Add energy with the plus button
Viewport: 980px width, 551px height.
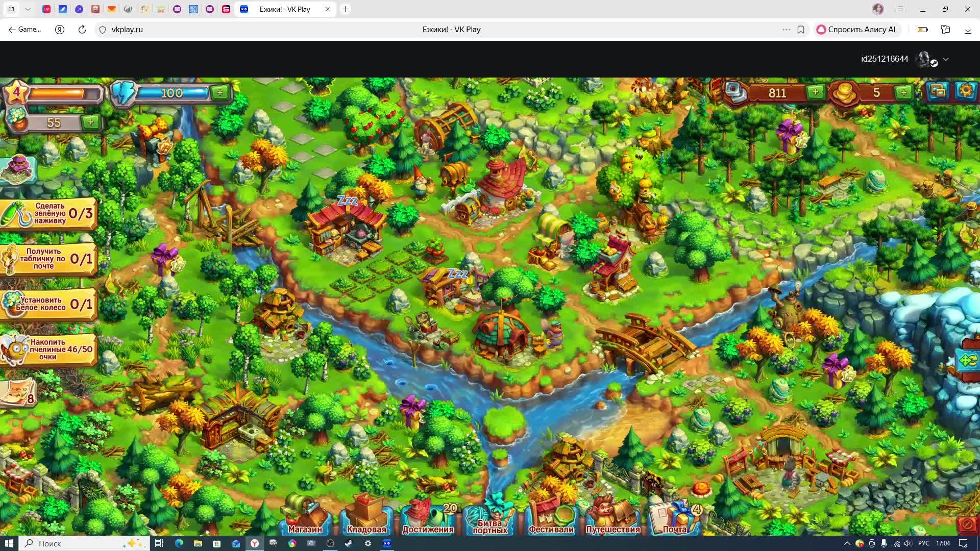(220, 92)
